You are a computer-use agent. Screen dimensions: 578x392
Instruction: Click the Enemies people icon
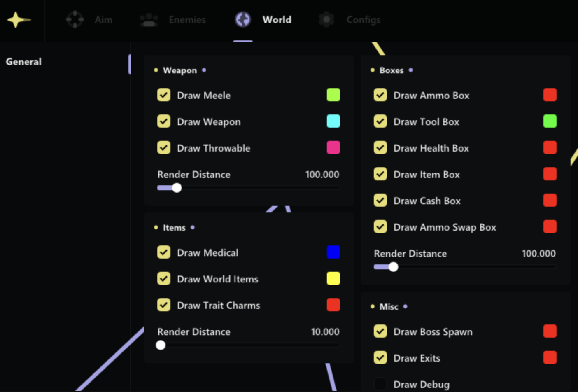(149, 19)
